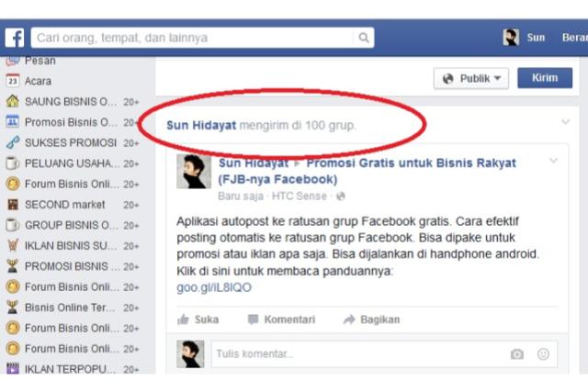Image resolution: width=588 pixels, height=392 pixels.
Task: Click the 'HTC Sense' source link
Action: tap(299, 196)
